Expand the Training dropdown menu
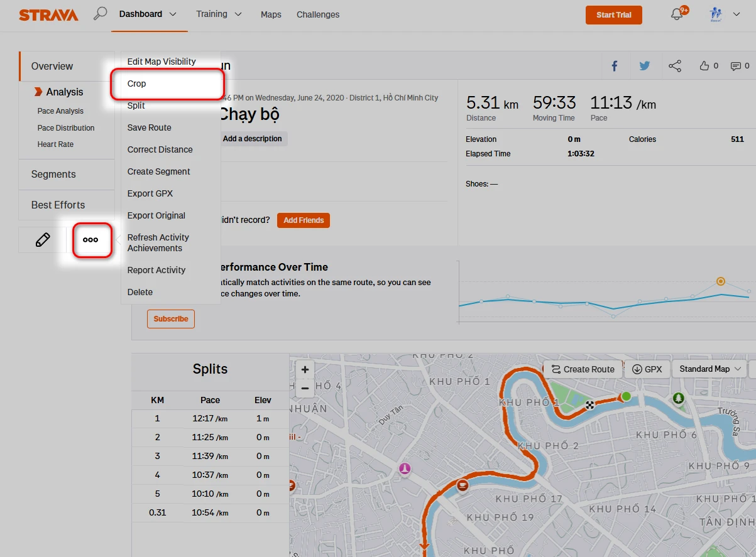 coord(219,13)
